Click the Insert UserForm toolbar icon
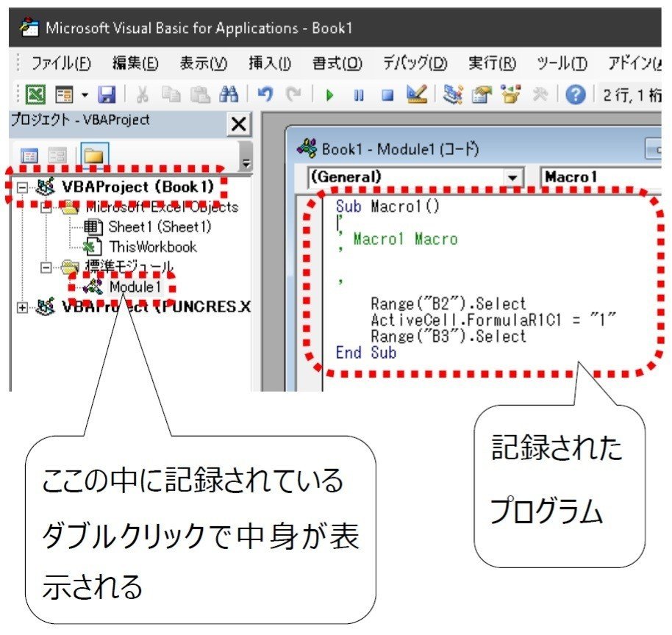 [x=64, y=95]
